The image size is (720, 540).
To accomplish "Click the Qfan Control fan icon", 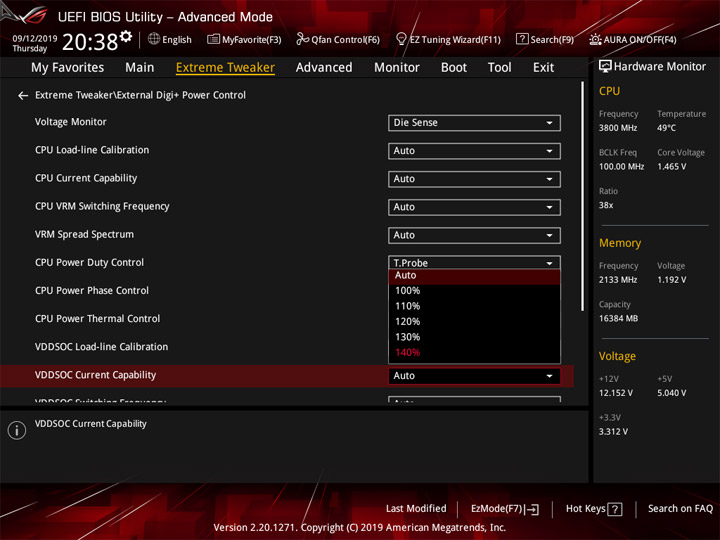I will [302, 39].
